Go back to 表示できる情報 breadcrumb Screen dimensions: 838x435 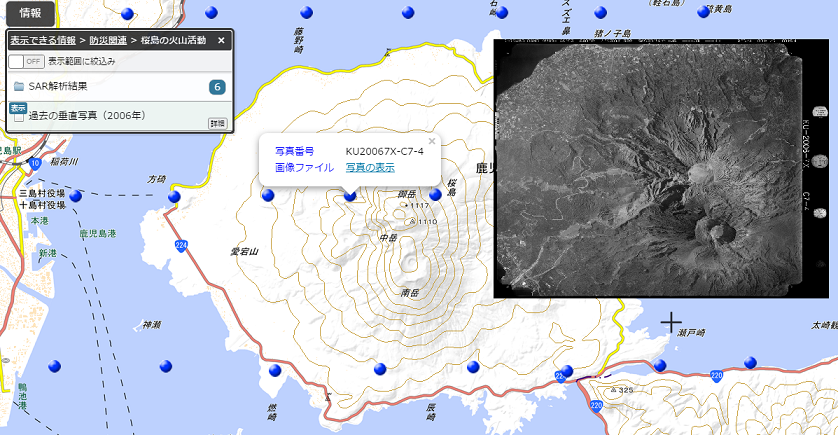pyautogui.click(x=42, y=41)
